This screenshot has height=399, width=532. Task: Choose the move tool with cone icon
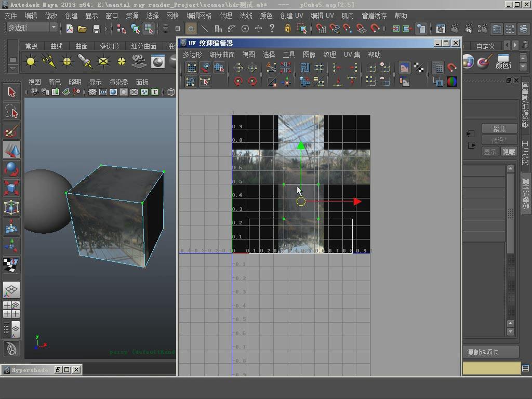pyautogui.click(x=11, y=150)
